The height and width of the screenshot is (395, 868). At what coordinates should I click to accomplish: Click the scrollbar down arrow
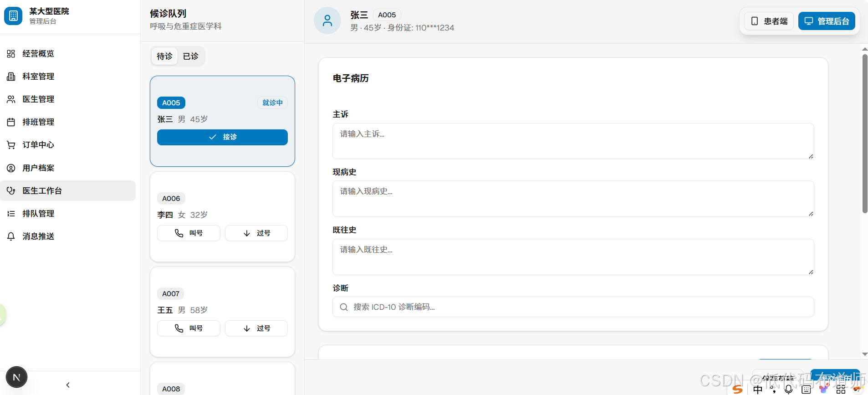point(865,354)
